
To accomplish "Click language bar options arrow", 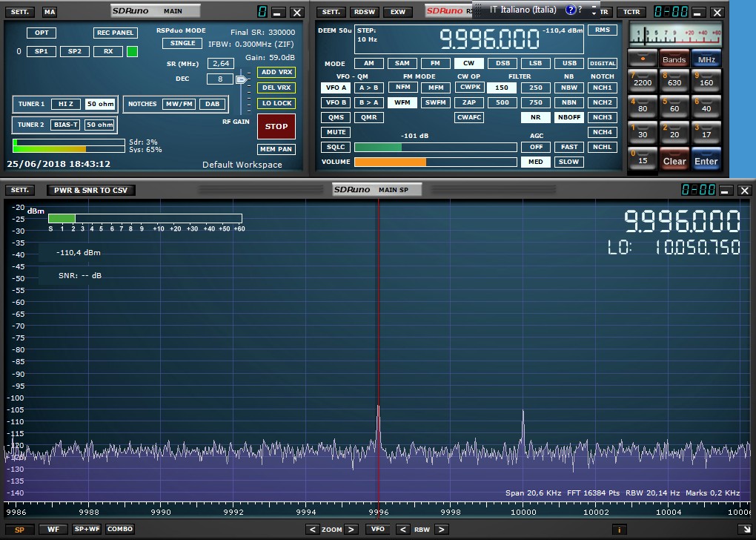I will pos(594,12).
